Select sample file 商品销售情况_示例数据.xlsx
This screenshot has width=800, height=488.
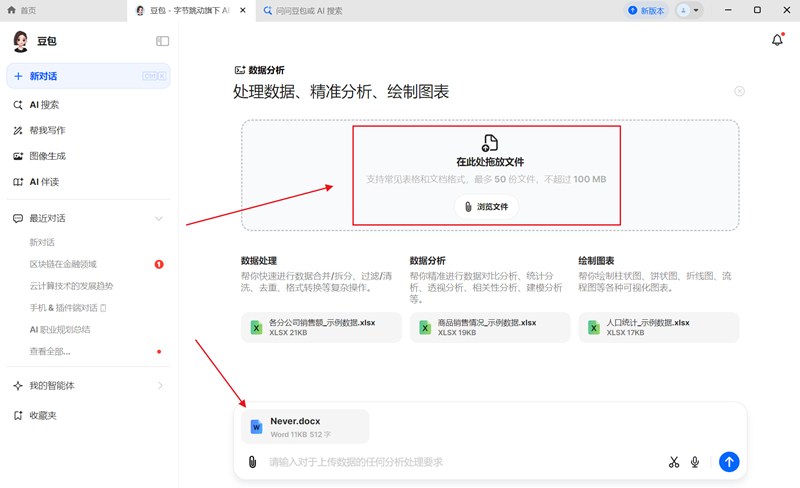(x=490, y=327)
